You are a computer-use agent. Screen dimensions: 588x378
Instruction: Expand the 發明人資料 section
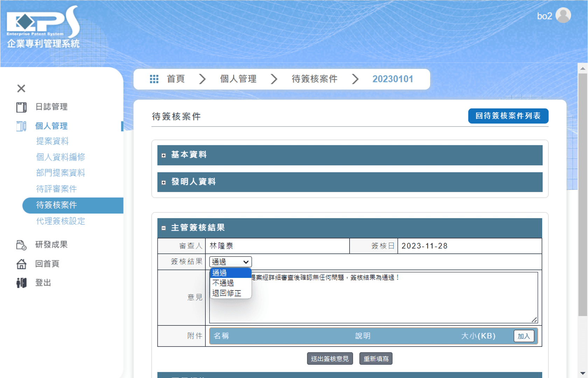tap(163, 182)
